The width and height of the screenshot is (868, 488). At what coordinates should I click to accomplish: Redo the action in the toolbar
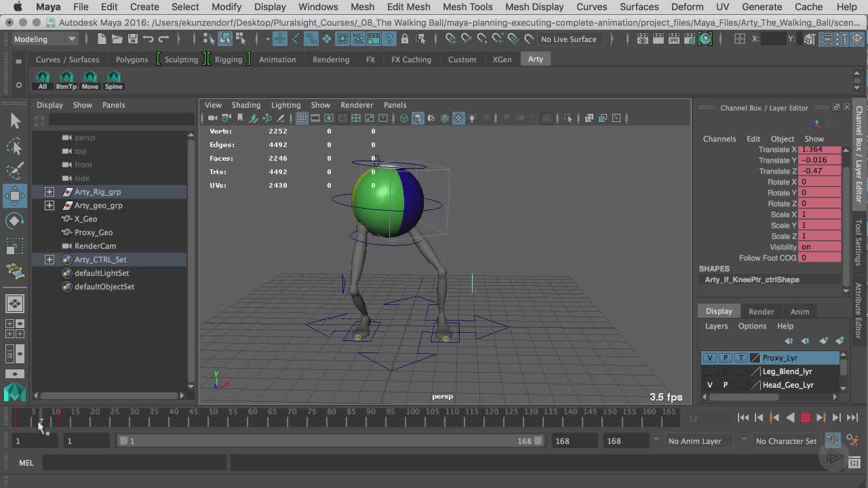point(163,39)
